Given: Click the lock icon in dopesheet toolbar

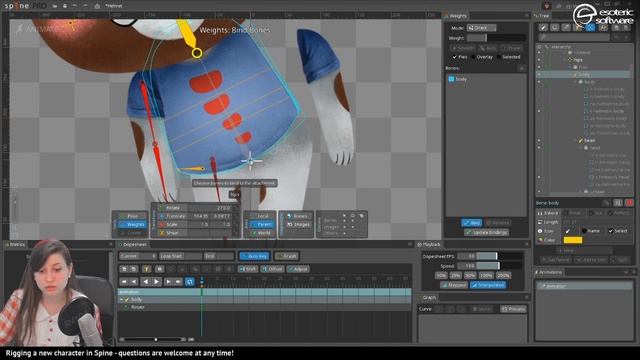Looking at the screenshot, I should pos(160,269).
